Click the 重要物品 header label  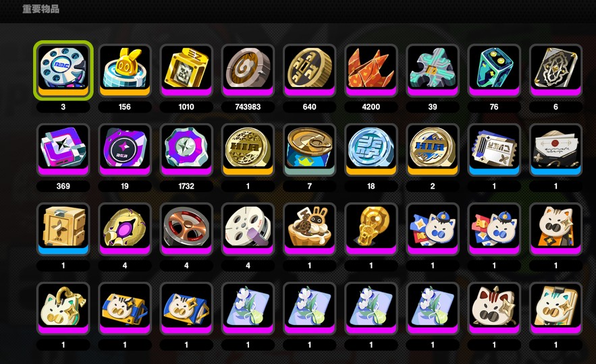[x=40, y=9]
